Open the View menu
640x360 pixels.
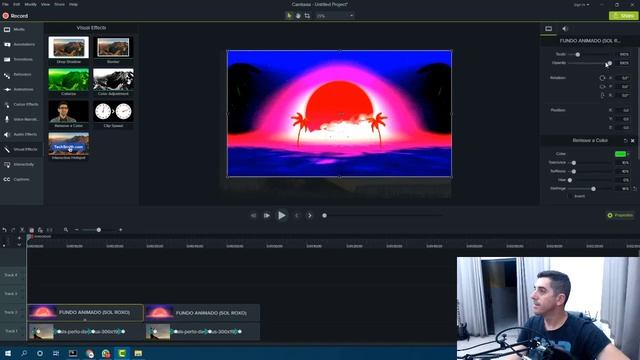tap(45, 4)
